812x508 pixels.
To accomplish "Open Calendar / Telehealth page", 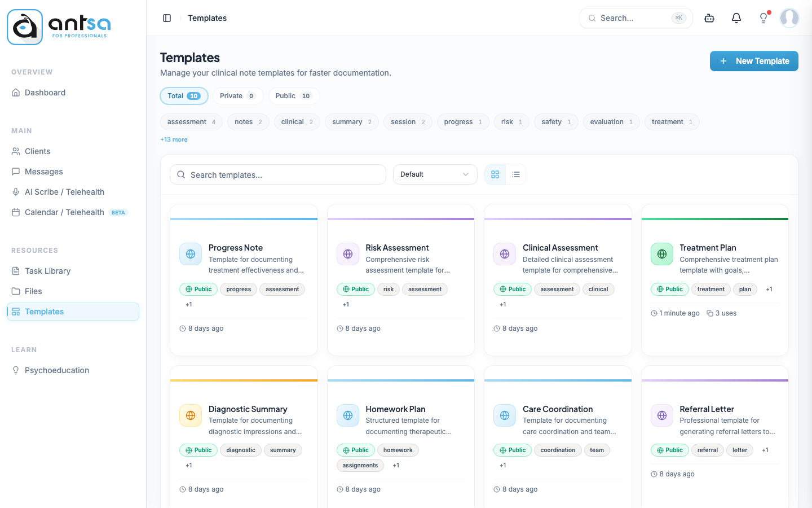I will click(x=73, y=212).
